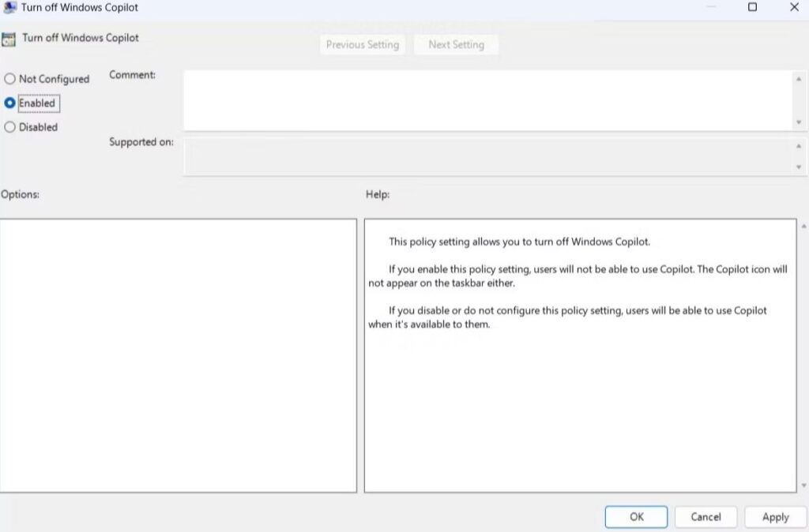Set the policy to Disabled
Screen dimensions: 809x532
click(10, 127)
